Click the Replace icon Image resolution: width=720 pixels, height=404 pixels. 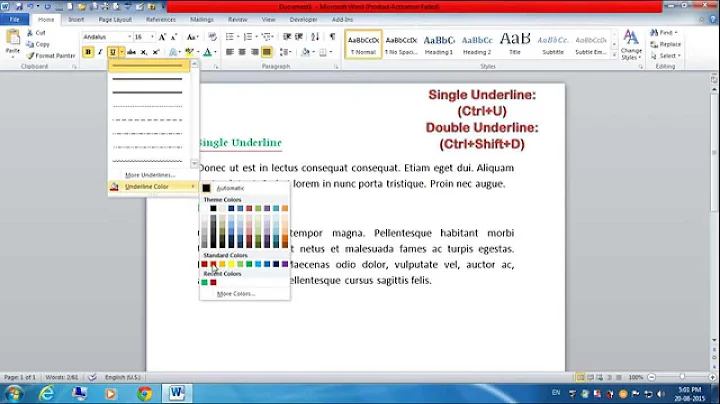pyautogui.click(x=654, y=44)
